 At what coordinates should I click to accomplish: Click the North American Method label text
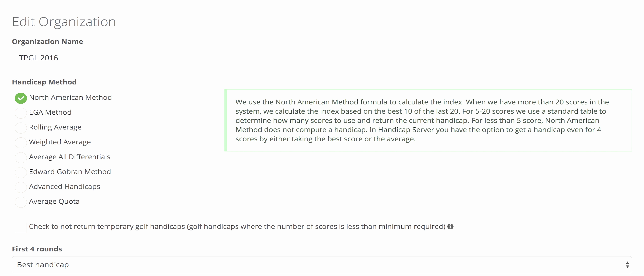pos(70,98)
